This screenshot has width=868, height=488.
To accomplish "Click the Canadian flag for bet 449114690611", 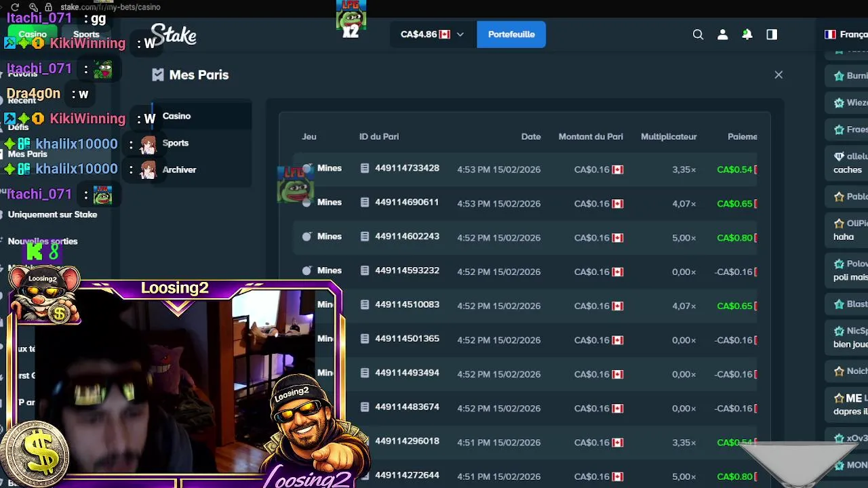I will click(x=617, y=203).
